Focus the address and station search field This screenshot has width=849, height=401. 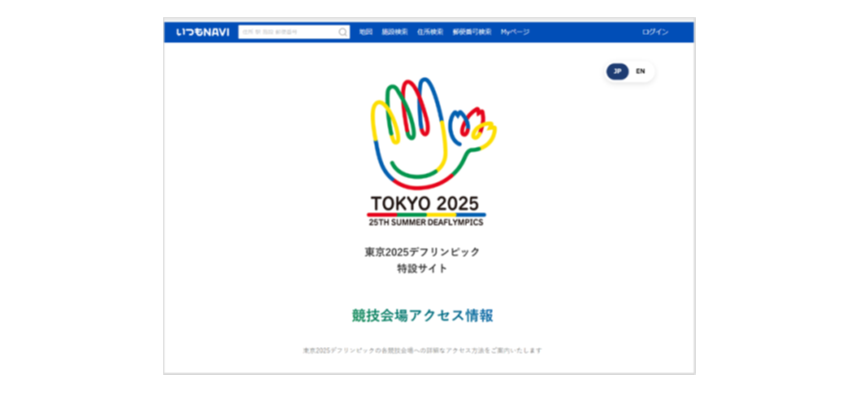tap(294, 32)
